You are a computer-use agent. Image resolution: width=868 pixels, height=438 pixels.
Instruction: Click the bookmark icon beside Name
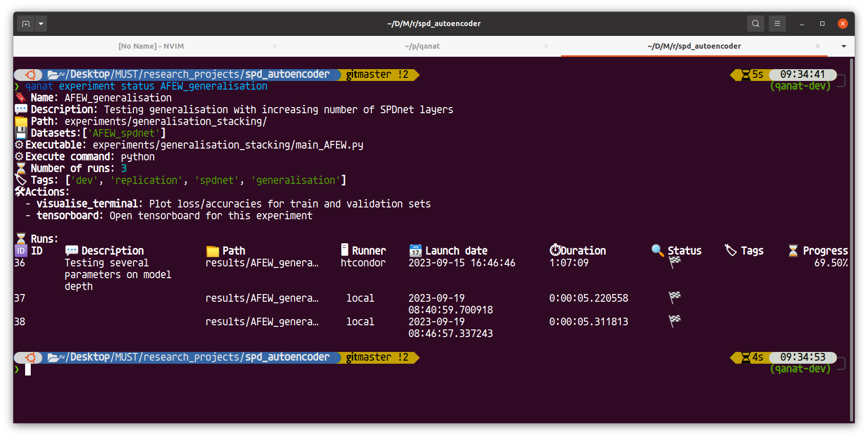coord(20,97)
